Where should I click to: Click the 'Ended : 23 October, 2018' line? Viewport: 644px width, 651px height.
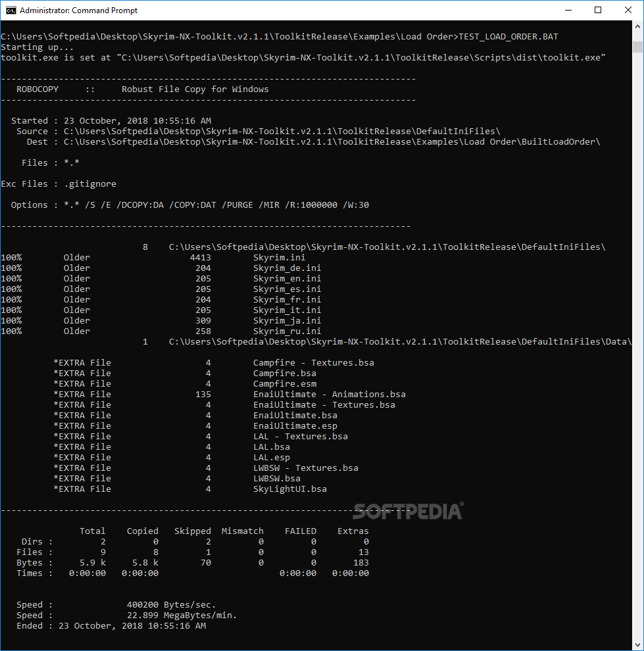click(111, 626)
